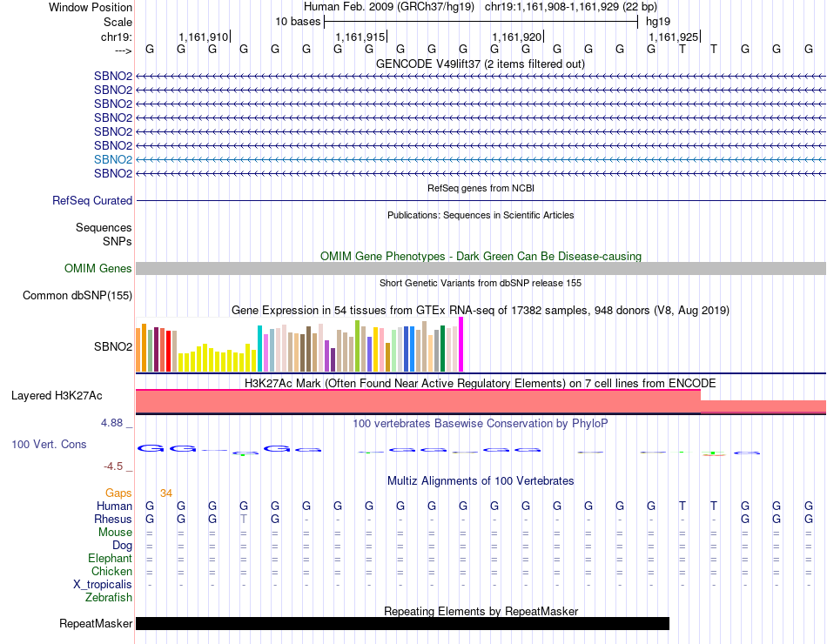Select the light-blue SBNO2 transcript label
Viewport: 827px width, 644px height.
pos(113,159)
